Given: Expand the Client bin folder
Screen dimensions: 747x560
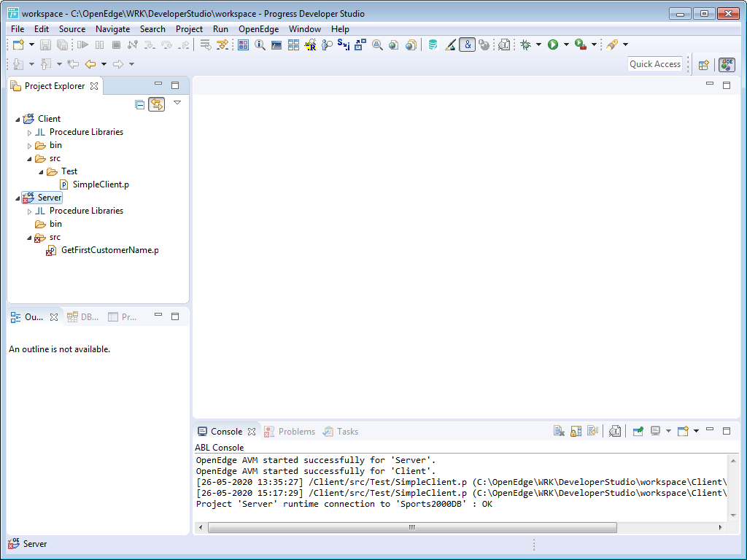Looking at the screenshot, I should 29,146.
